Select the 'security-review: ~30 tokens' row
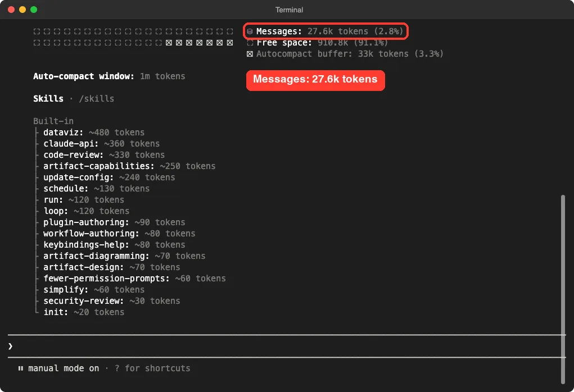Screen dimensions: 574x392 point(112,302)
